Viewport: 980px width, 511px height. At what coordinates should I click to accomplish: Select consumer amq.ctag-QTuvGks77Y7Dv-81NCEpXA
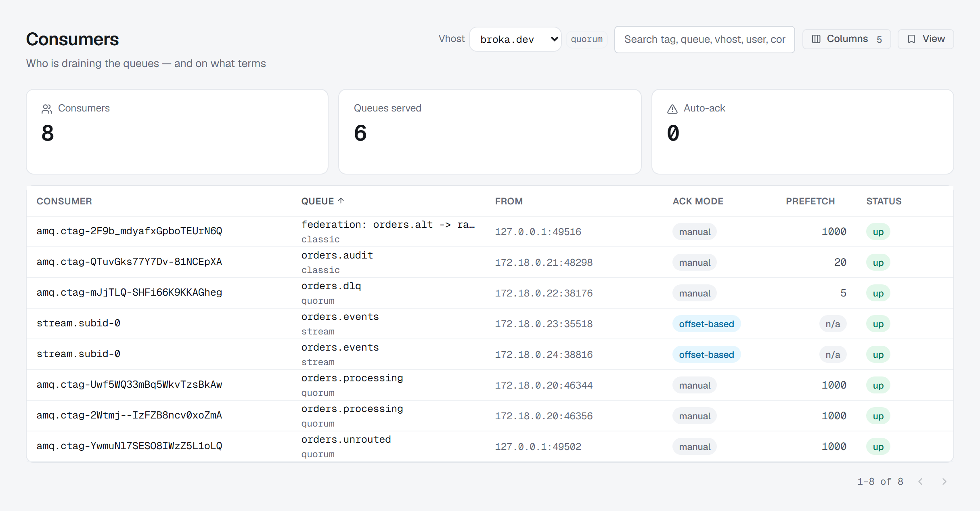(129, 262)
